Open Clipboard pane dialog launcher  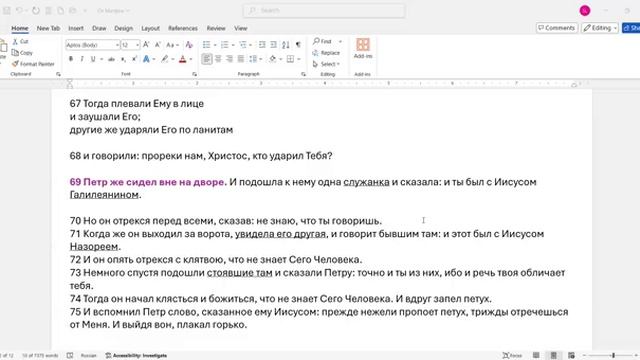[x=58, y=74]
